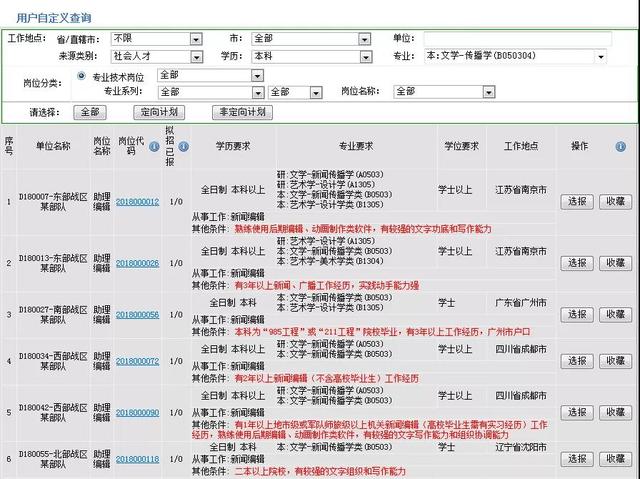Expand the 来源类别 dropdown showing 社会人才
This screenshot has width=640, height=479.
pyautogui.click(x=157, y=56)
